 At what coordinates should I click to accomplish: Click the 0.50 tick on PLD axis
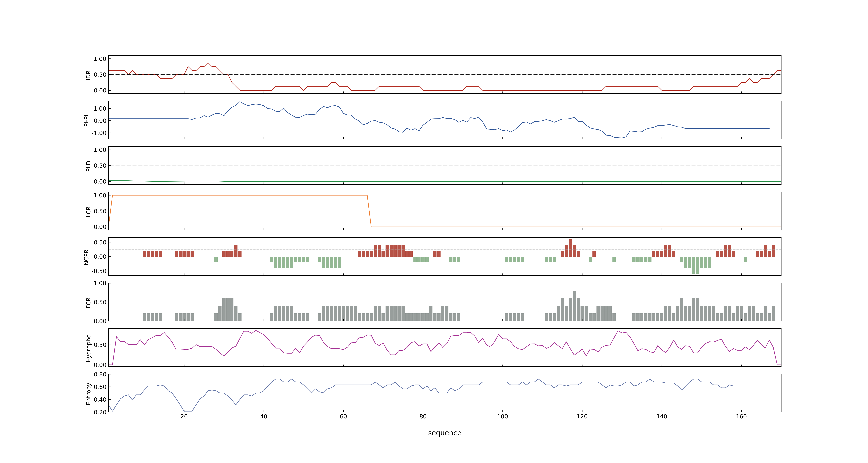point(100,166)
